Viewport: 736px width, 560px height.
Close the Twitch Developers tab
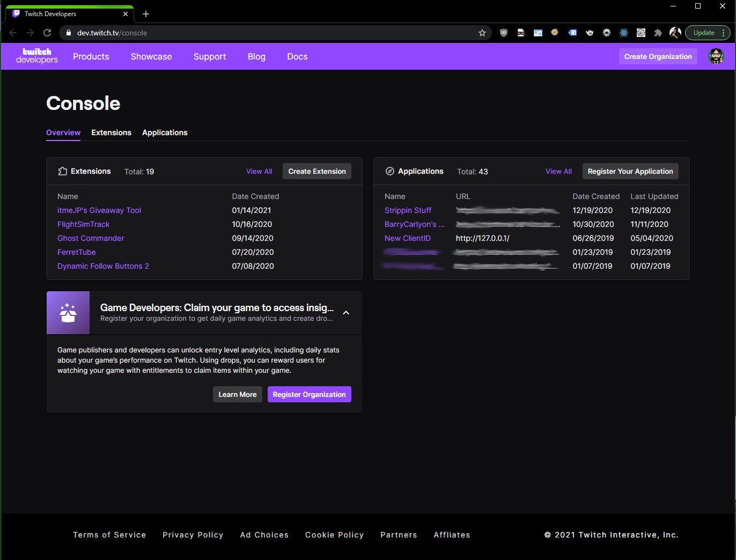pos(126,14)
